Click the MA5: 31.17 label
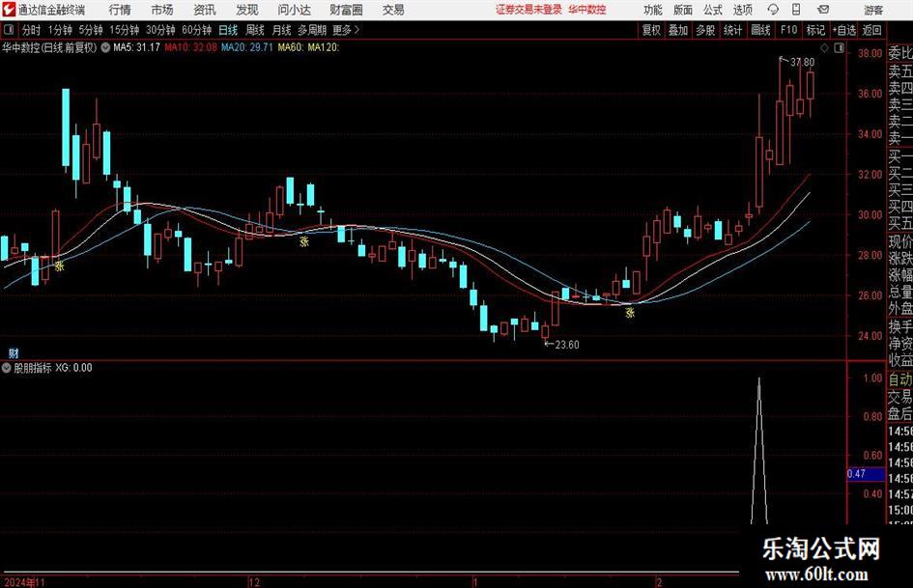This screenshot has height=588, width=913. 136,47
